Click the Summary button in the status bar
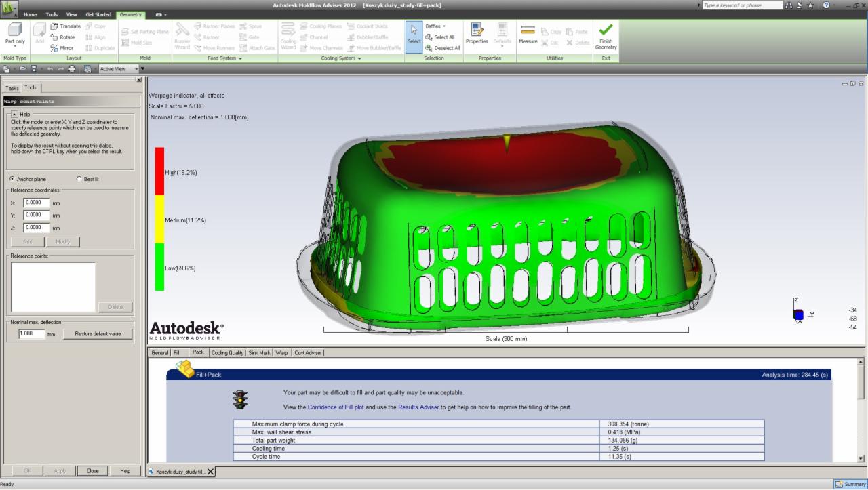 [x=850, y=484]
